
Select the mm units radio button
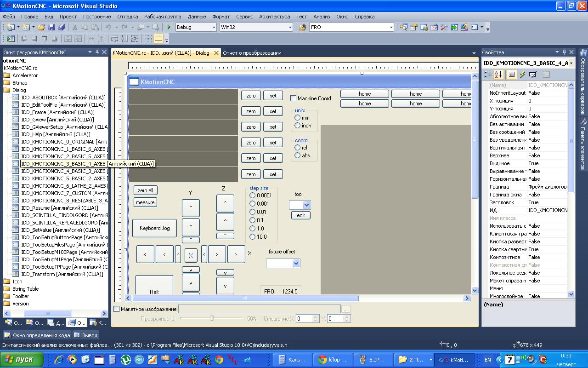click(298, 118)
